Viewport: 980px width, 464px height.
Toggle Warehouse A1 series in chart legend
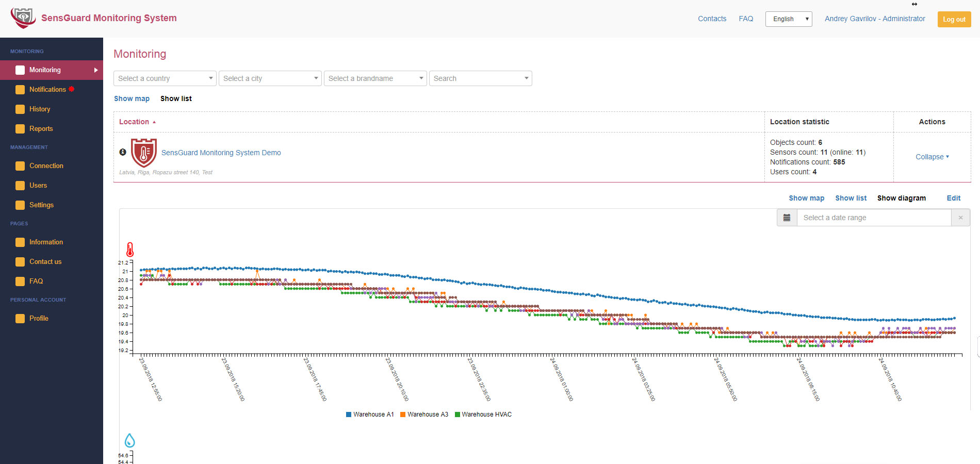pyautogui.click(x=370, y=415)
